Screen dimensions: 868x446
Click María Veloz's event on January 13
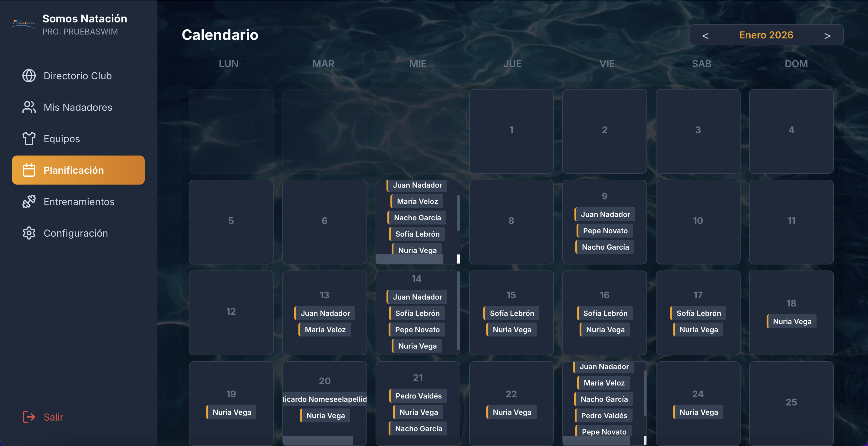pos(324,329)
